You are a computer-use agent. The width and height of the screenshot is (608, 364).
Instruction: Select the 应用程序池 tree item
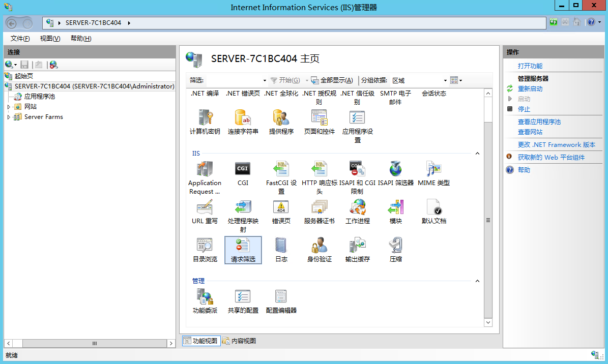point(40,97)
